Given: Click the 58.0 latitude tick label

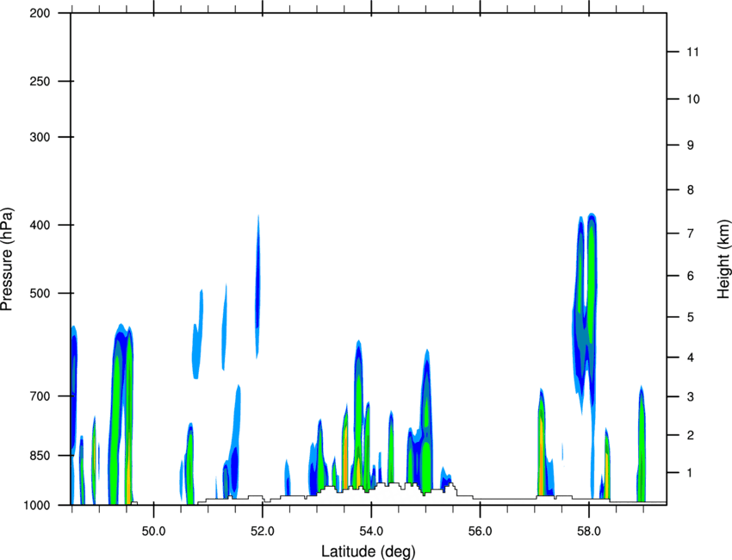Looking at the screenshot, I should pos(589,532).
